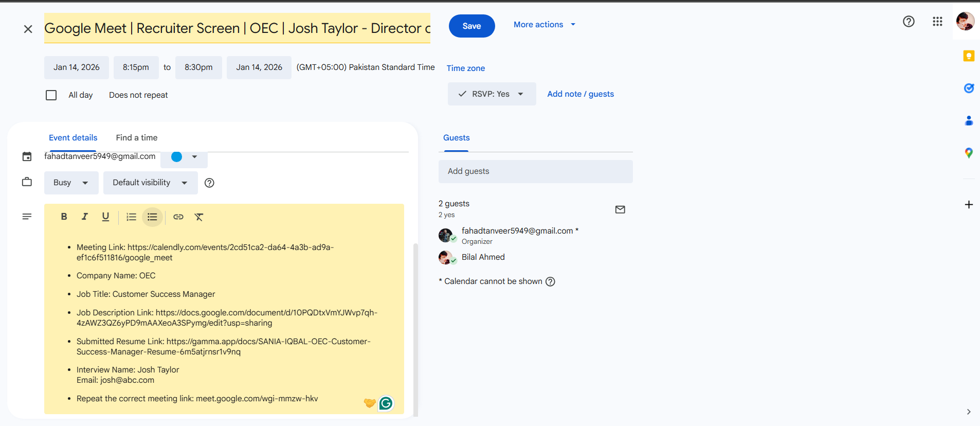
Task: Hide the side panel with the chevron arrow
Action: 969,412
